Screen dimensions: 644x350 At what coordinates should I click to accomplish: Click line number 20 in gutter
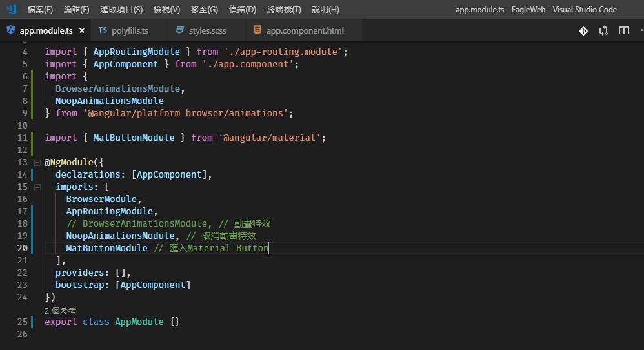point(22,248)
